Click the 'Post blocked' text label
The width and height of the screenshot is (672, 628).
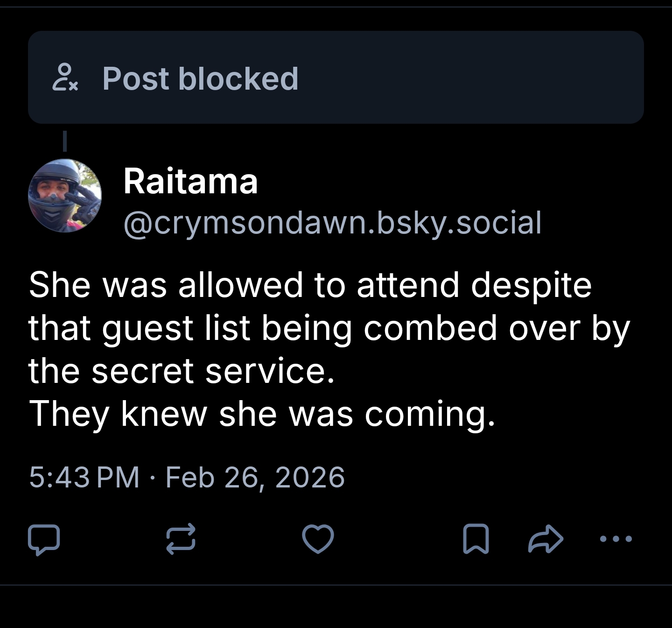(x=200, y=78)
